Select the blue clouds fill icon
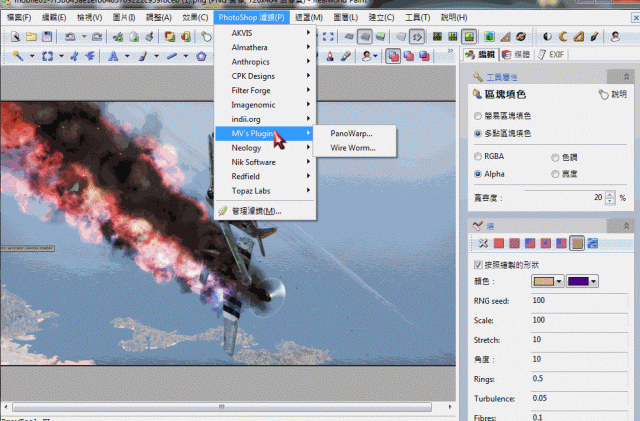The width and height of the screenshot is (640, 421). click(593, 243)
